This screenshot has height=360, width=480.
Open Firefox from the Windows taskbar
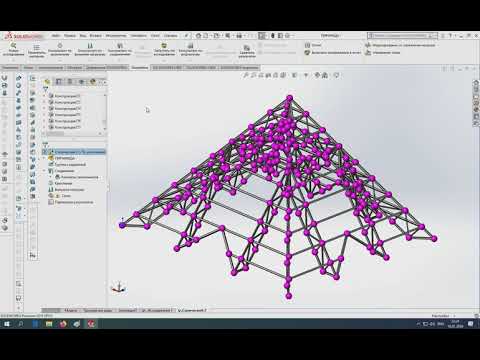[63, 324]
